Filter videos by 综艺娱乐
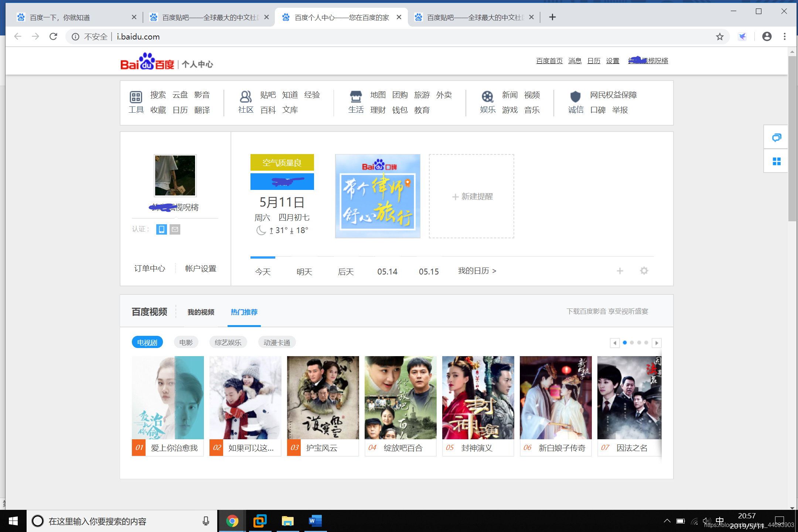 click(228, 342)
